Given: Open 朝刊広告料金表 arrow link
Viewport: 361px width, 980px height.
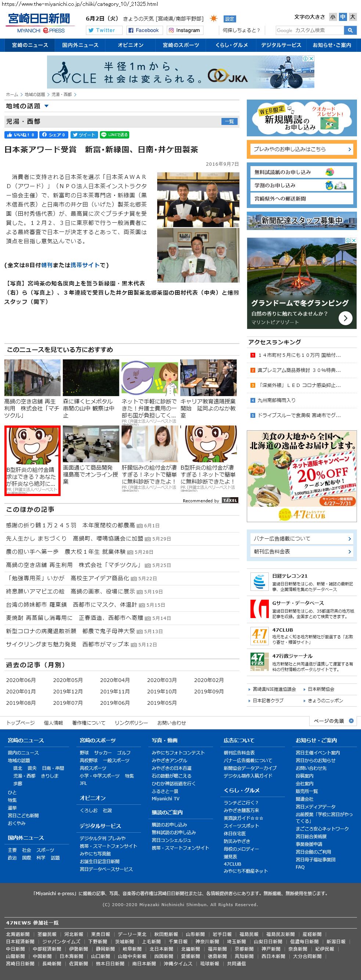Looking at the screenshot, I should tap(302, 551).
